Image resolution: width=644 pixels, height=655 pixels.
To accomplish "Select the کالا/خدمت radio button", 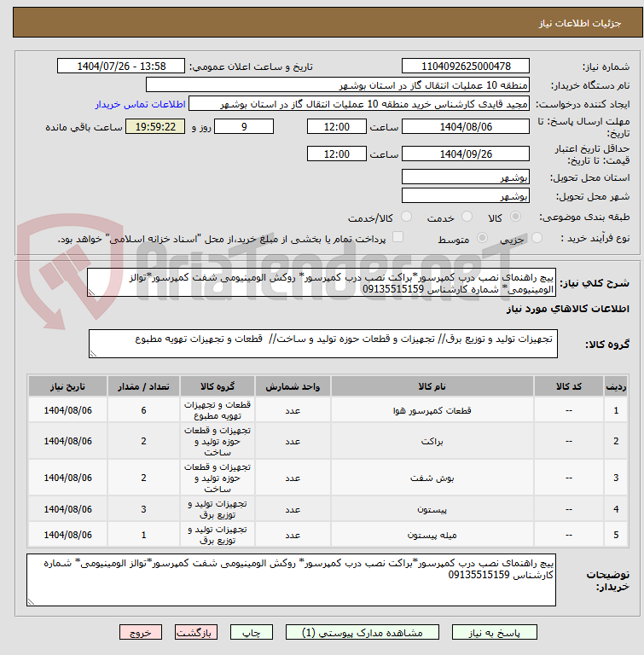I will pyautogui.click(x=406, y=217).
